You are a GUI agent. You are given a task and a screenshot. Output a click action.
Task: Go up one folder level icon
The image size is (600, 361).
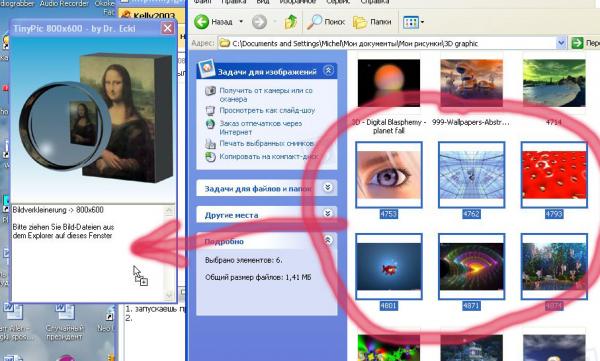point(290,22)
